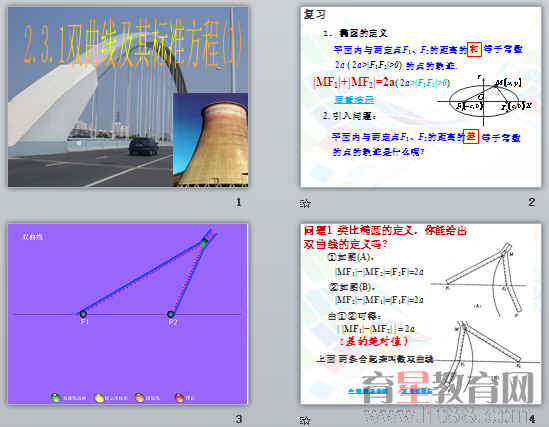Screen dimensions: 549x427
Task: Click the orange ball button on slide 3
Action: click(140, 398)
